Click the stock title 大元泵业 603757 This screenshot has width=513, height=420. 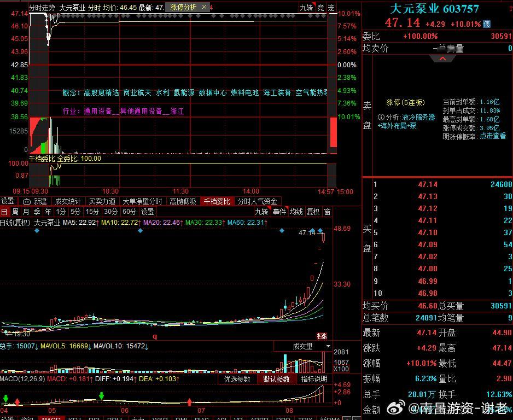(434, 9)
